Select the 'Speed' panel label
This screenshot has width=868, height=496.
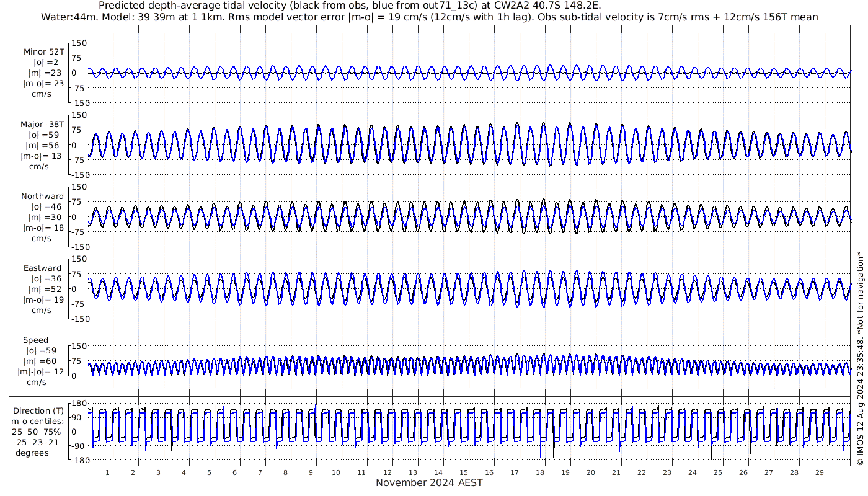[35, 340]
